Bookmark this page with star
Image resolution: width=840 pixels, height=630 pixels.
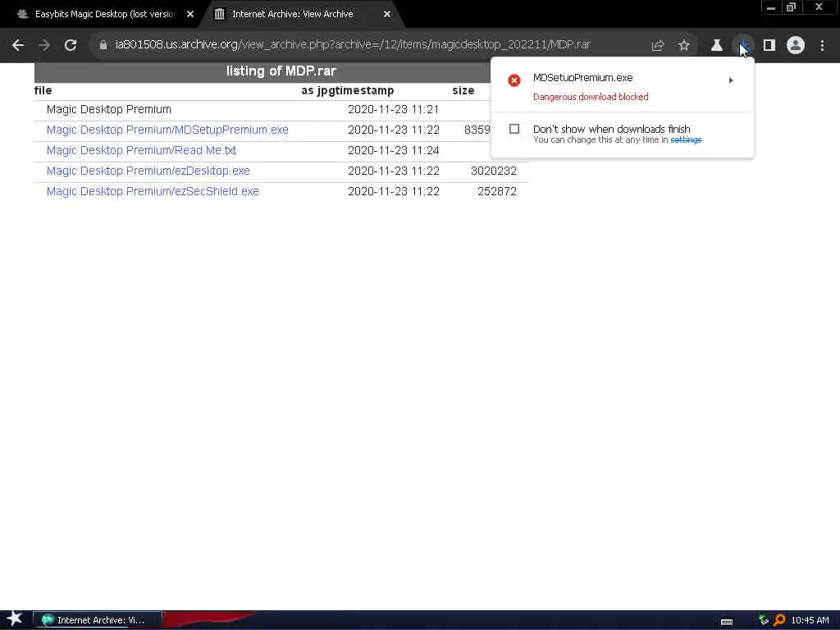click(x=683, y=46)
